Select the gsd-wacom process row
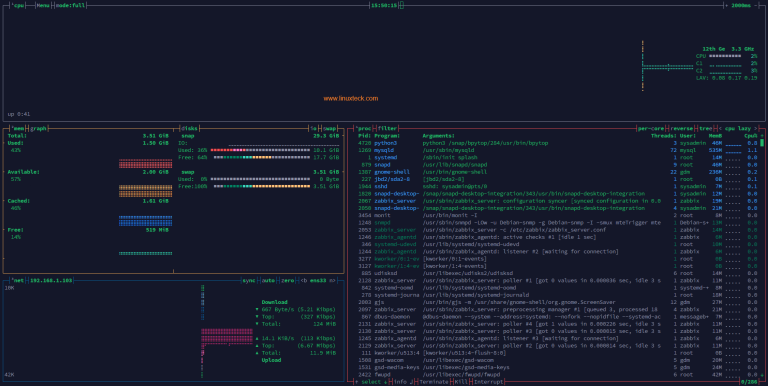768x386 pixels. (557, 360)
